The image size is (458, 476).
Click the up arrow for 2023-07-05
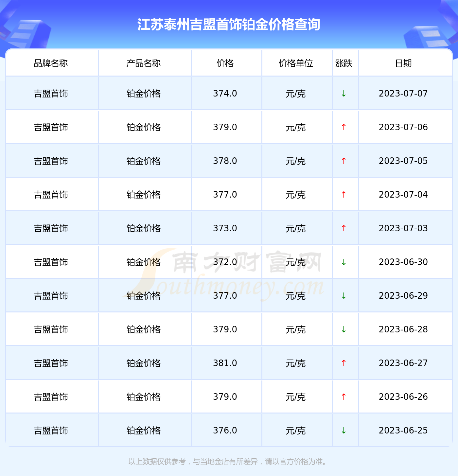(344, 161)
